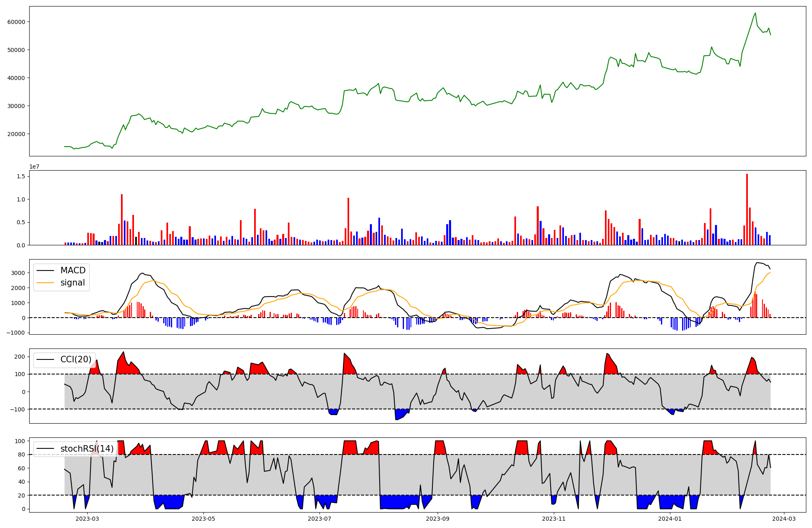
Task: Click the 2024-01 x-axis date label
Action: [670, 519]
